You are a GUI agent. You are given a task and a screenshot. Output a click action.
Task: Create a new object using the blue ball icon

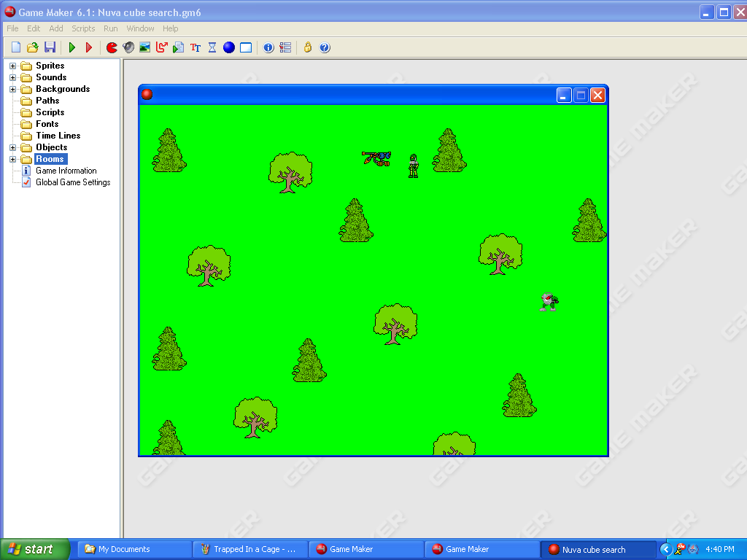point(228,47)
